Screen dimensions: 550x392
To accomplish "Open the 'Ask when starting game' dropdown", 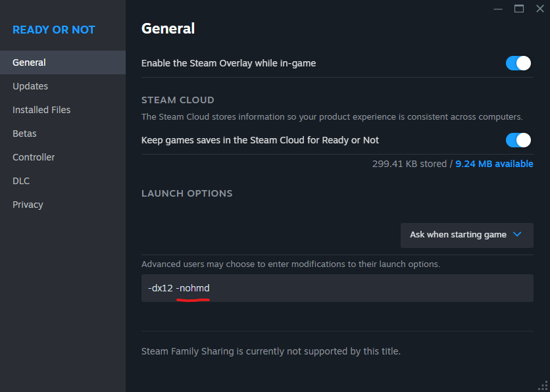I will tap(466, 235).
